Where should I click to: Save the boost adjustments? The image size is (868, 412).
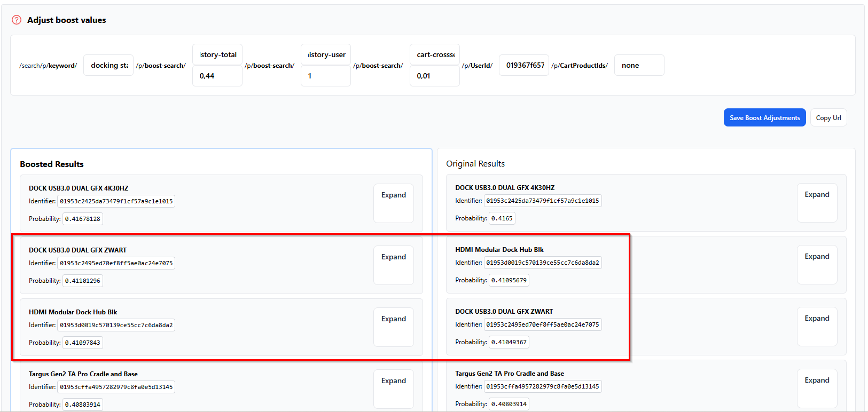pyautogui.click(x=764, y=118)
